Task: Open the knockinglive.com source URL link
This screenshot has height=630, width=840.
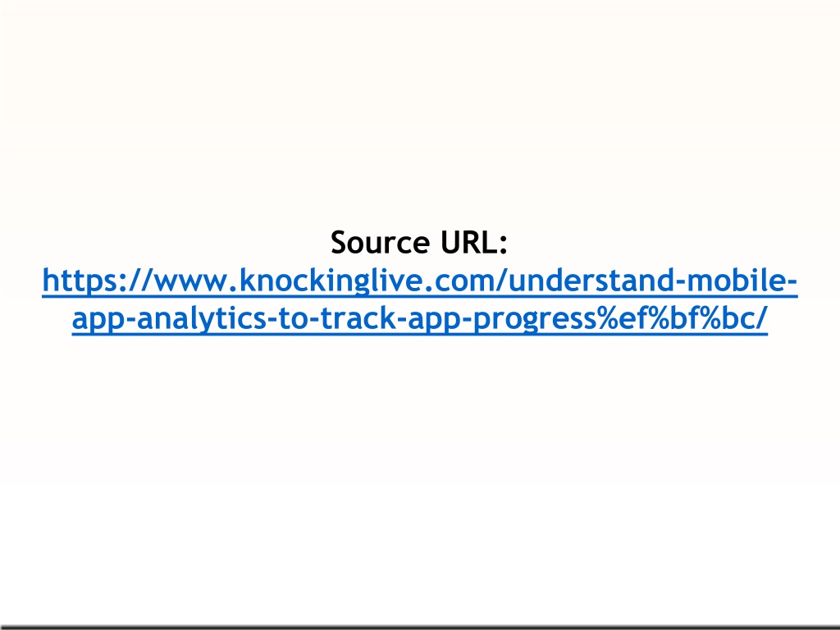Action: (420, 300)
